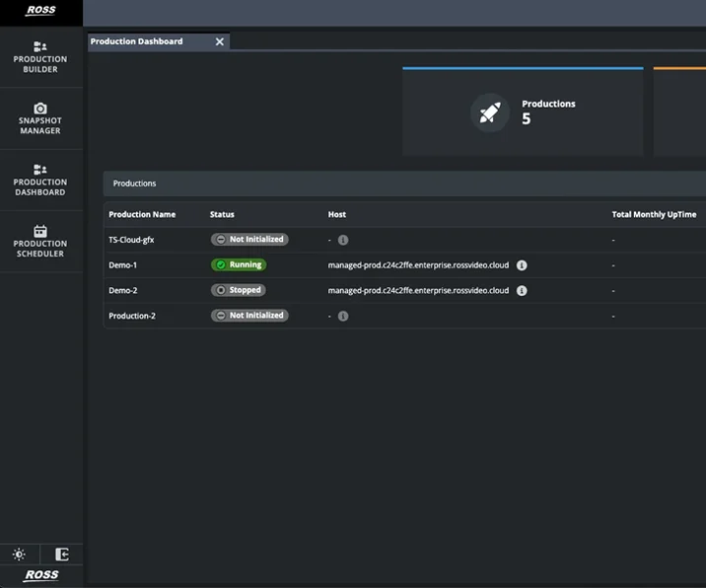Click the Host column header
The image size is (706, 588).
coord(337,214)
